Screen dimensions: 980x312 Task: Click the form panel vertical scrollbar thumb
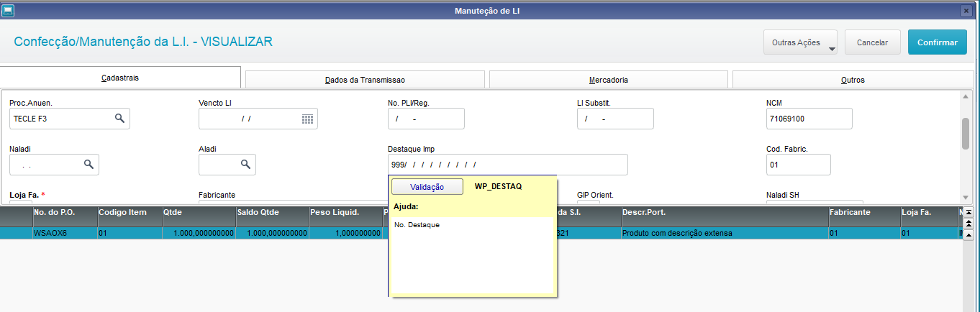[966, 133]
